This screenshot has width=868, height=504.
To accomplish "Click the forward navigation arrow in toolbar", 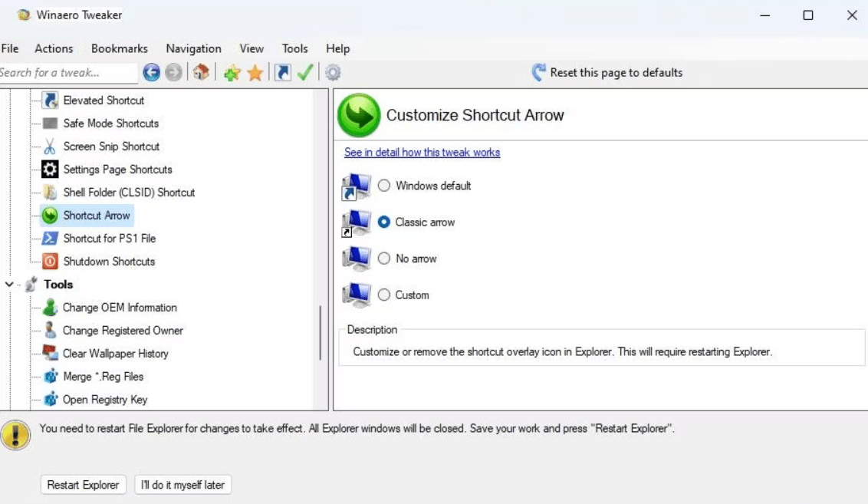I will [x=173, y=73].
